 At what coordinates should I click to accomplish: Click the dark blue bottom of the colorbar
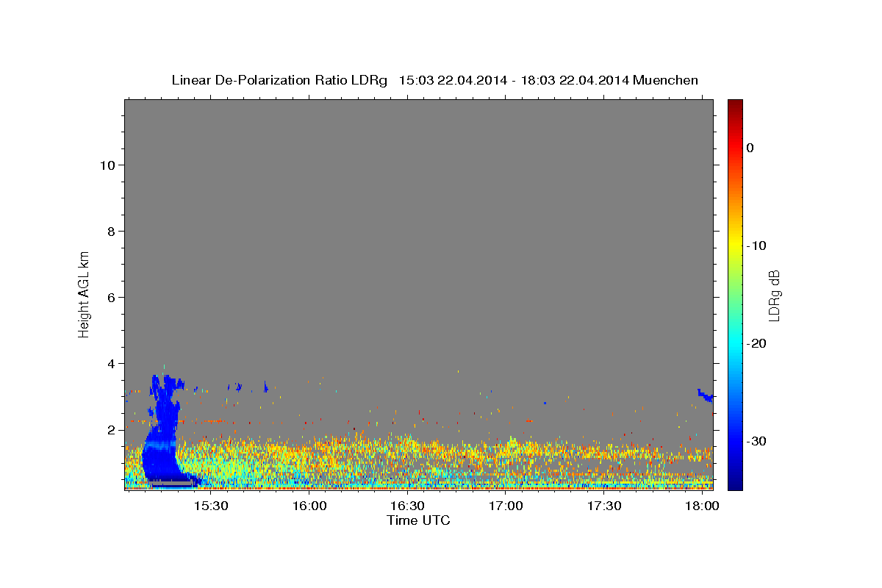point(735,481)
